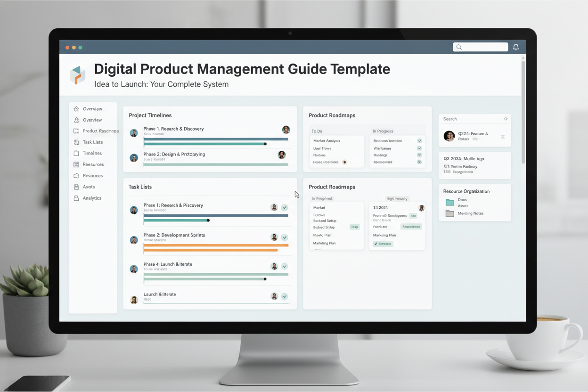
Task: Expand the High Priority roadmap group
Action: click(x=396, y=198)
